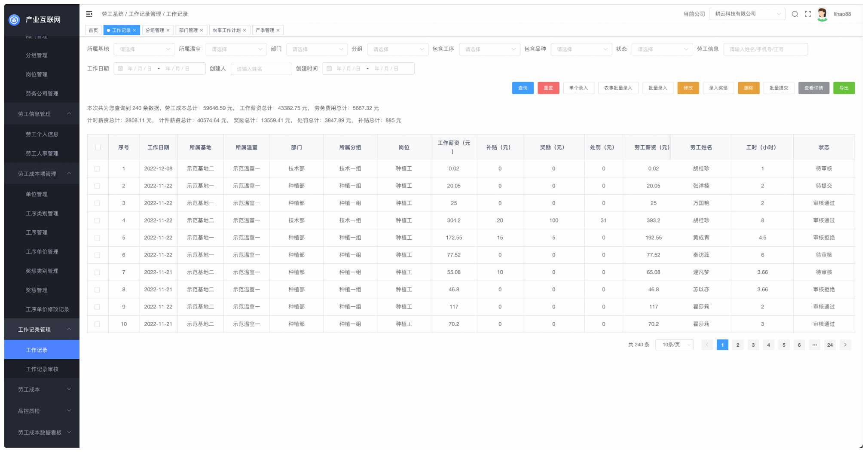The height and width of the screenshot is (452, 868).
Task: Close the 产季管理 tab
Action: [278, 31]
